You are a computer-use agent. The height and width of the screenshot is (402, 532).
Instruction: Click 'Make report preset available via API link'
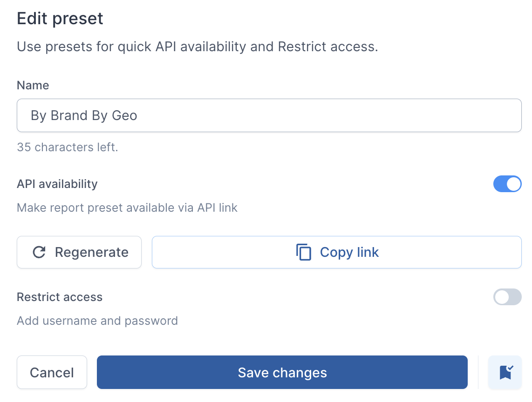tap(127, 208)
